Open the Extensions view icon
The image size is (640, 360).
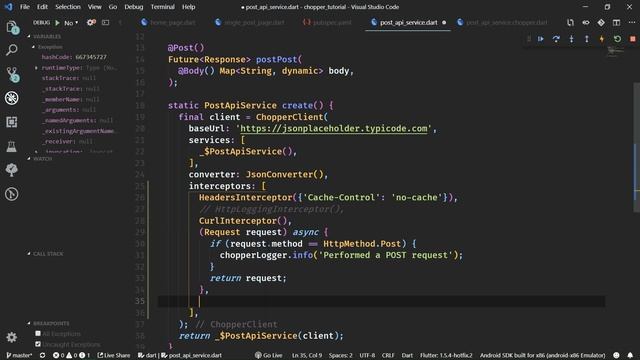12,122
